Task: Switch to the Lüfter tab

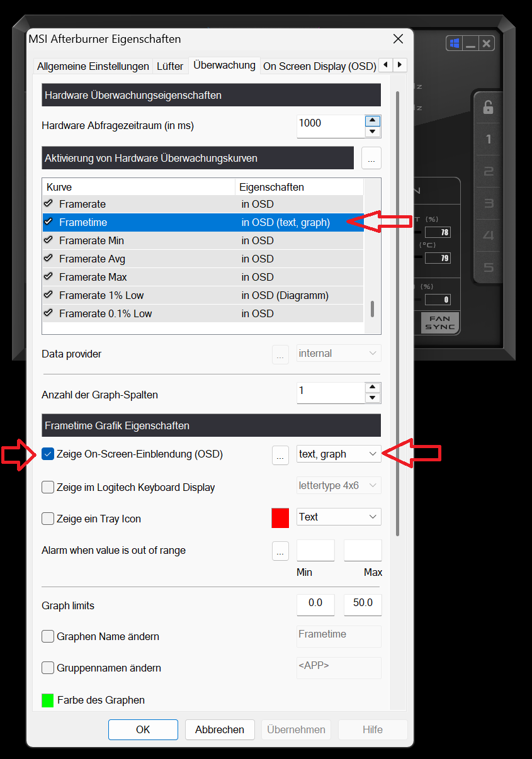Action: coord(170,66)
